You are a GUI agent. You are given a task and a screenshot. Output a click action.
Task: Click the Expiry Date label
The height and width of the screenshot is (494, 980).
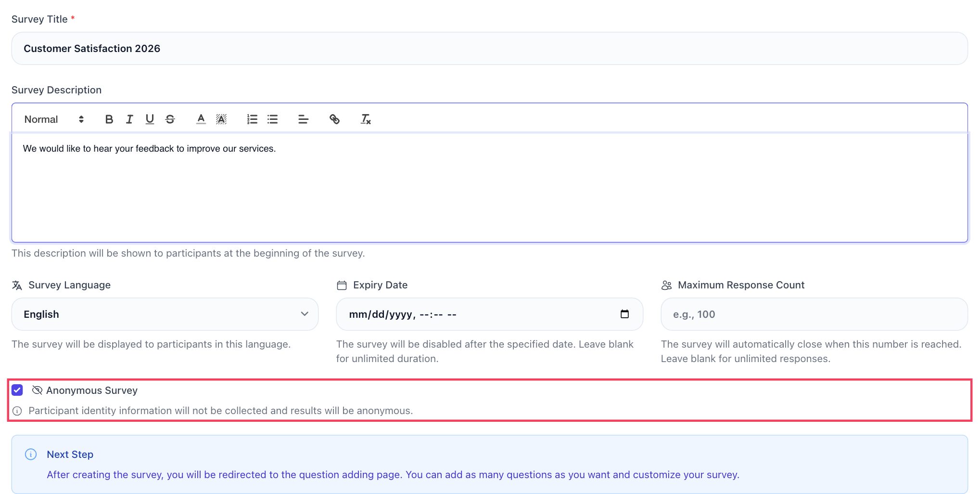(381, 285)
